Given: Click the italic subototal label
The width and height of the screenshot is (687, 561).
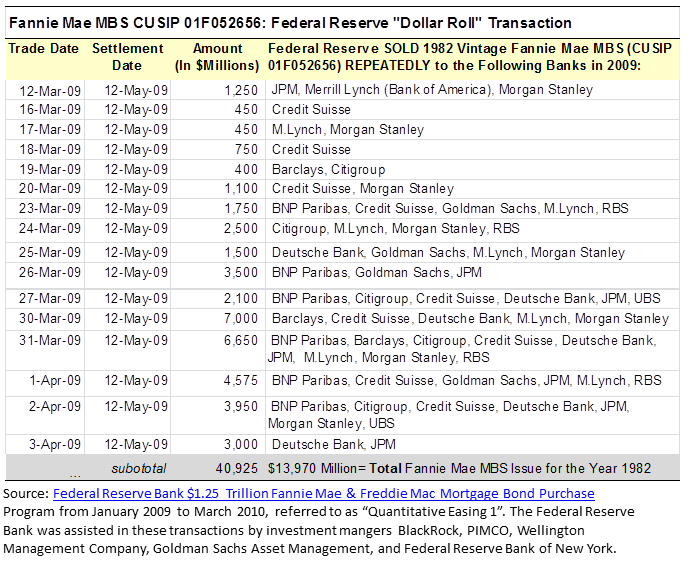Looking at the screenshot, I should pos(139,469).
